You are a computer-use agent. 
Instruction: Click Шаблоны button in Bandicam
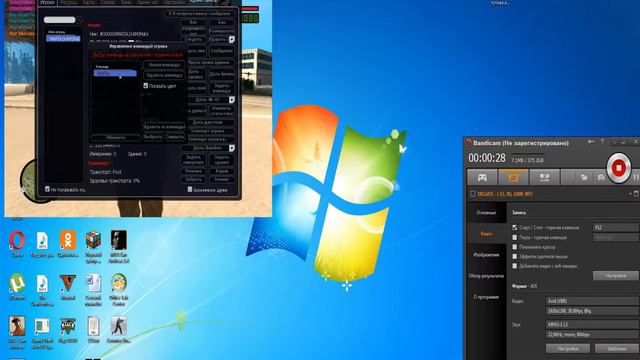pyautogui.click(x=617, y=349)
